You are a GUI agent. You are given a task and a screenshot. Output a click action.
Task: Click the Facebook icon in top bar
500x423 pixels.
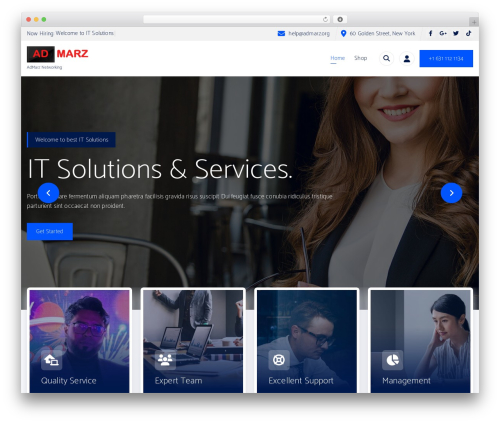click(430, 33)
